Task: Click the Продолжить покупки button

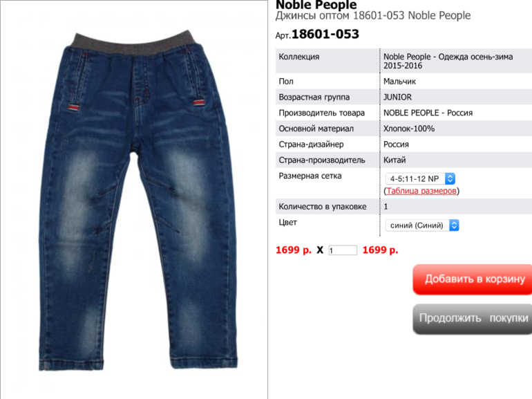Action: (x=473, y=319)
